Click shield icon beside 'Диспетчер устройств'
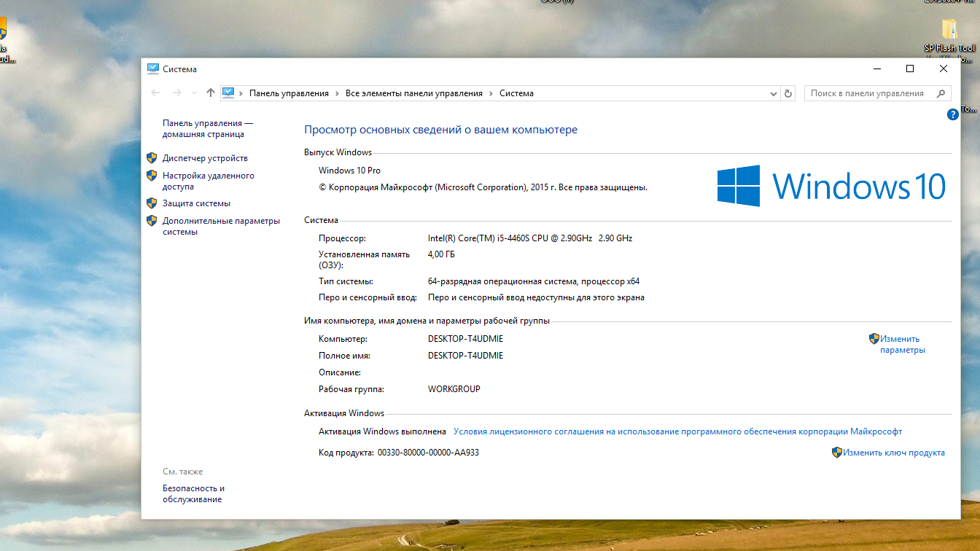Screen dimensions: 980x551 pyautogui.click(x=152, y=157)
